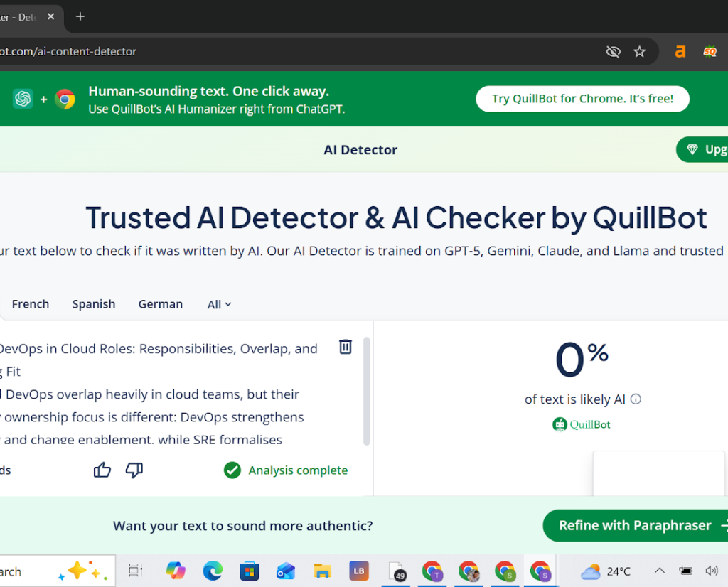728x587 pixels.
Task: Click the 0% AI score value
Action: (582, 360)
